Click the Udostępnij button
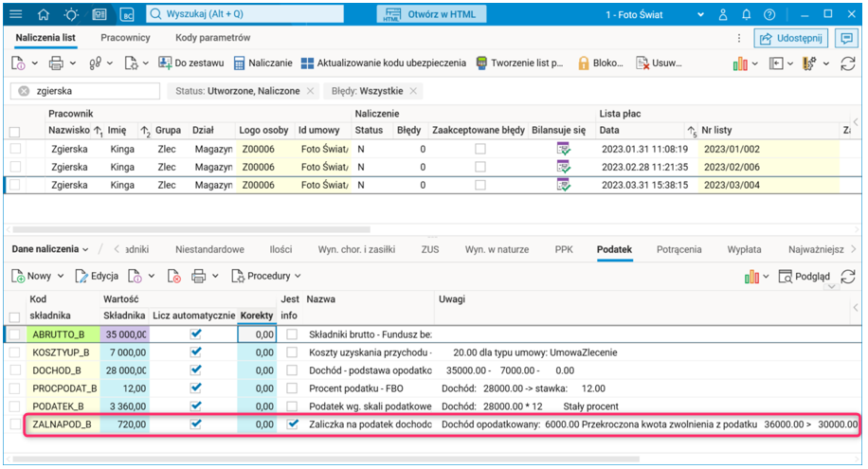 coord(791,38)
